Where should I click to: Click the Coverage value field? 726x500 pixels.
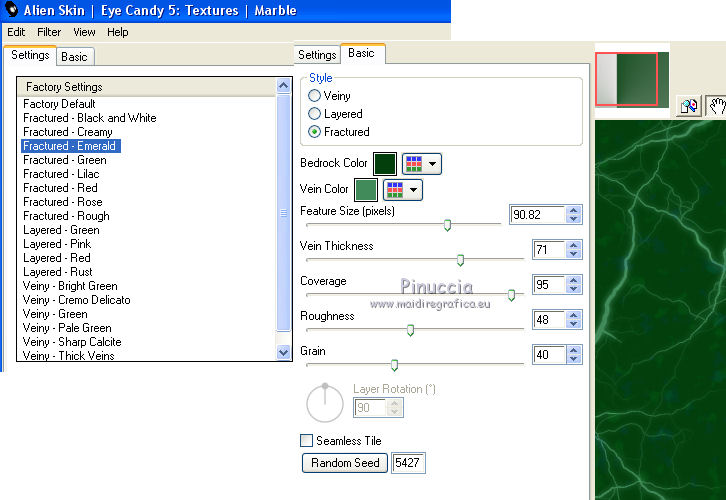coord(549,284)
